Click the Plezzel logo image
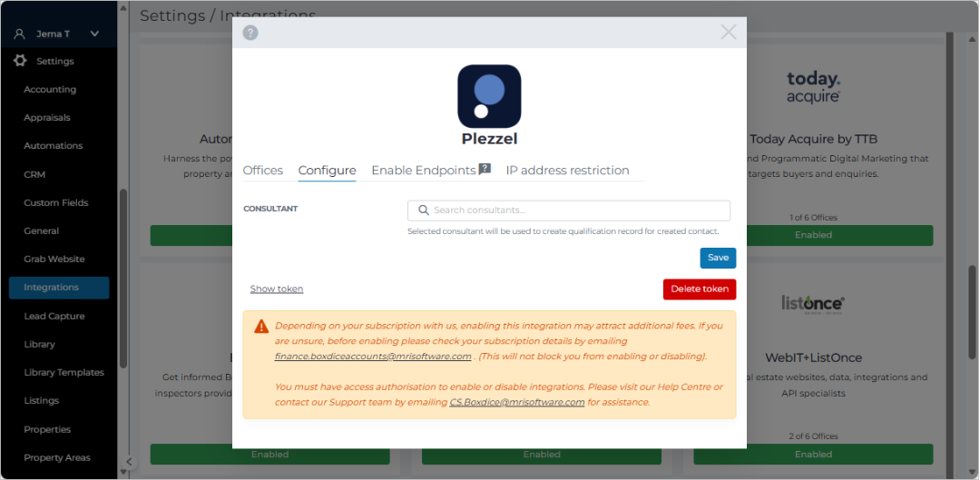980x480 pixels. 489,96
